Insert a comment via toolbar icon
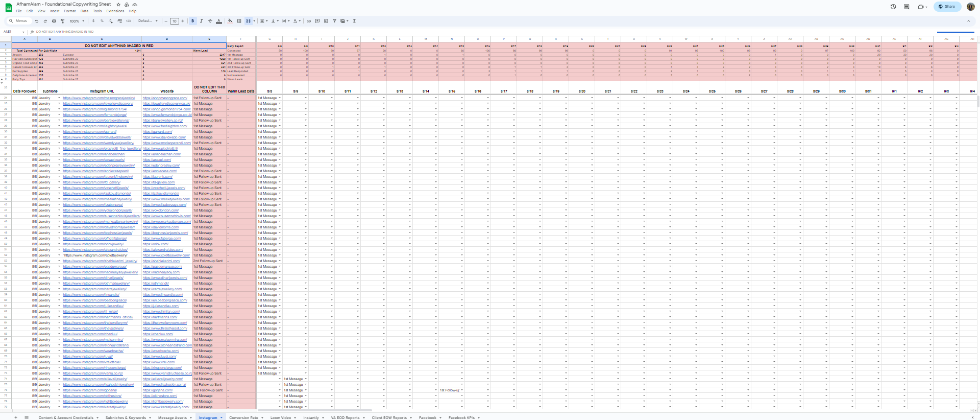Screen dimensions: 980x420 tap(317, 21)
